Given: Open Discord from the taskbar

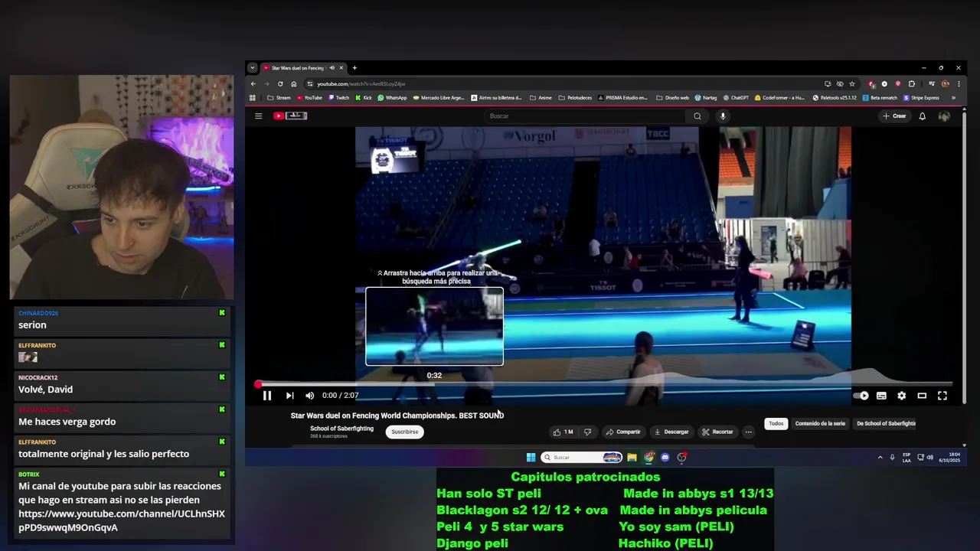Looking at the screenshot, I should (x=665, y=458).
